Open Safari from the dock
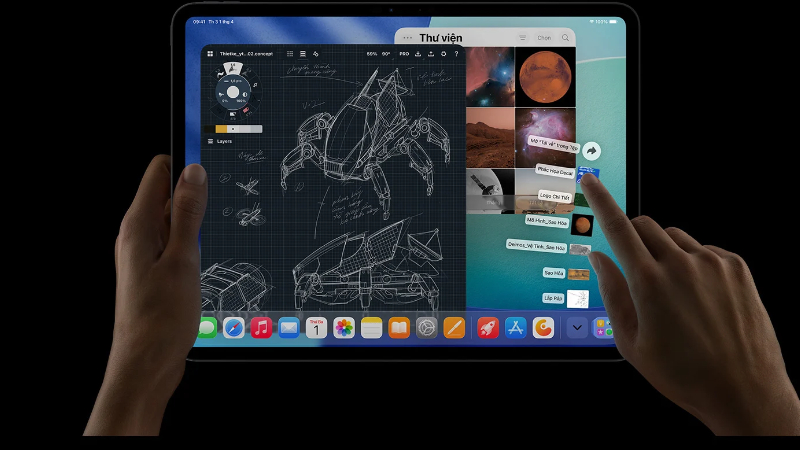Screen dimensions: 800x450 [x=234, y=328]
